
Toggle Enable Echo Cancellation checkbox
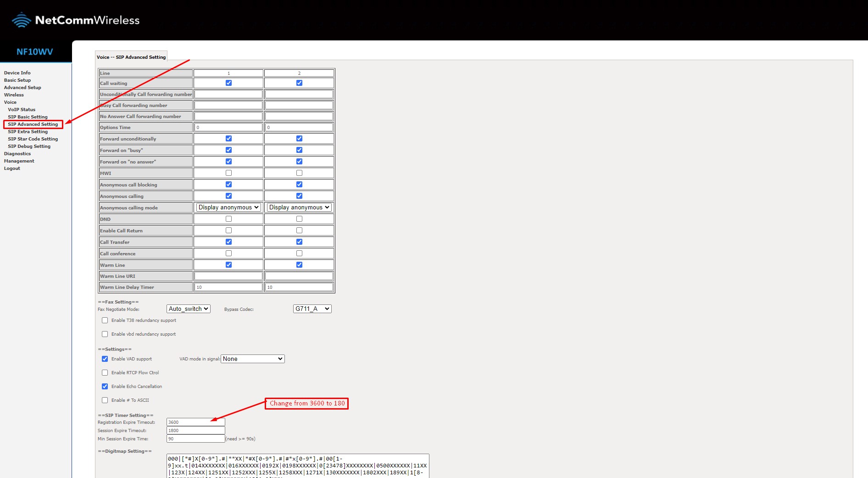coord(105,387)
